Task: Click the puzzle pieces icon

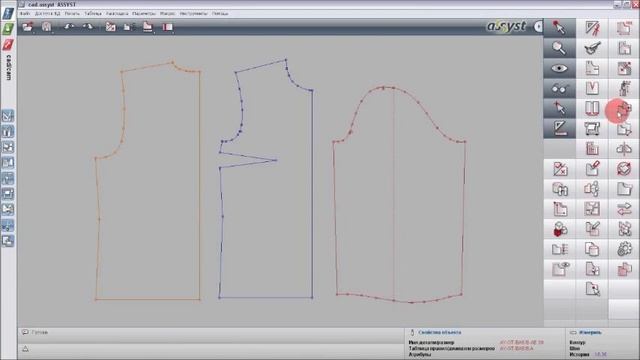Action: (624, 229)
